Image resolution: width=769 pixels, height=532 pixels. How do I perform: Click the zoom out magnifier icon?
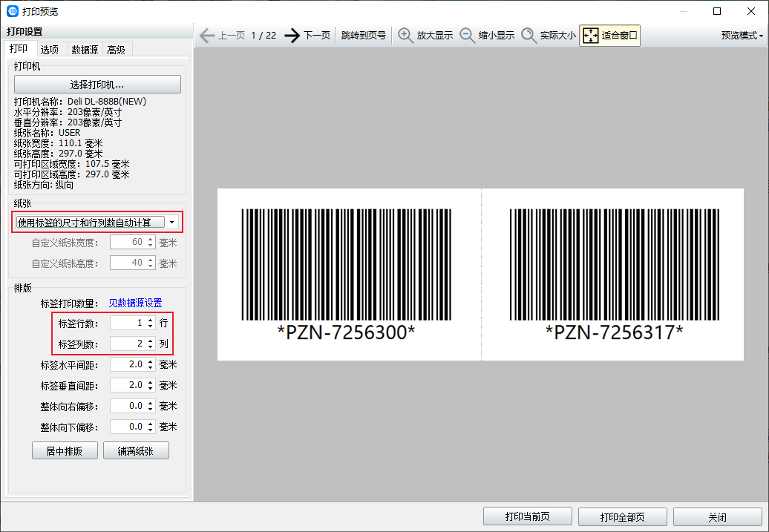point(467,36)
